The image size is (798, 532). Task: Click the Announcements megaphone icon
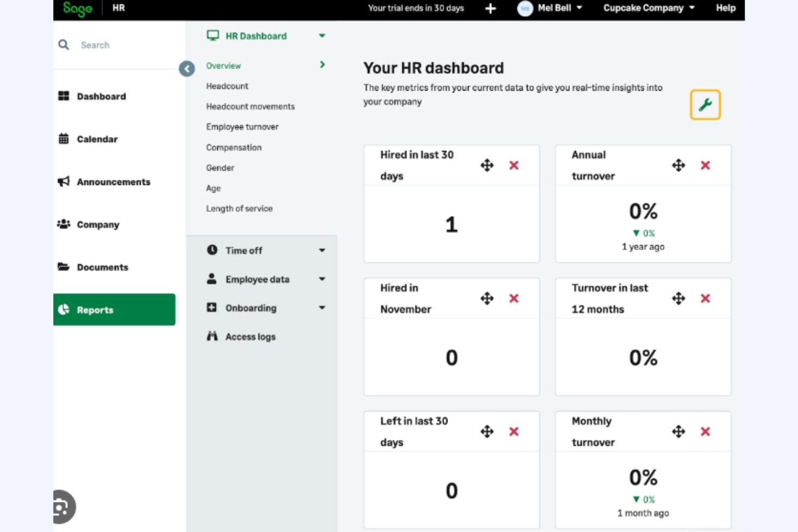click(64, 181)
